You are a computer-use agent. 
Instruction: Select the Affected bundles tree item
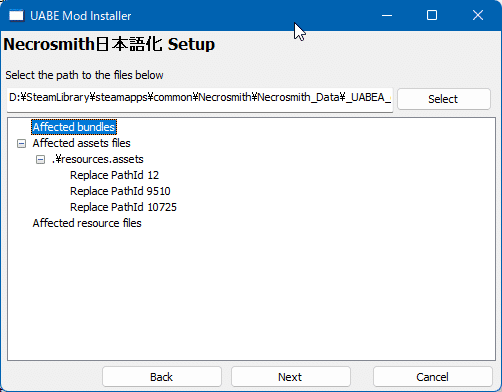pyautogui.click(x=74, y=127)
